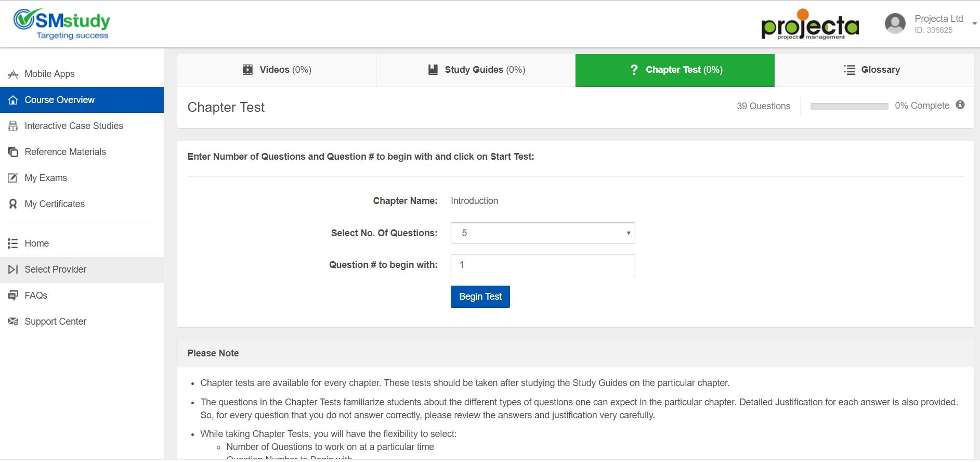
Task: Click the info icon beside 0% Complete
Action: point(960,105)
